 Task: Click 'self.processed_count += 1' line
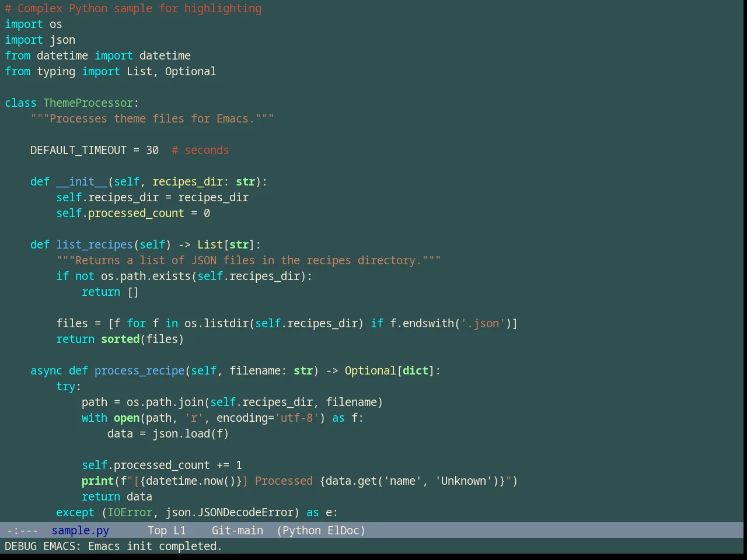pos(162,465)
